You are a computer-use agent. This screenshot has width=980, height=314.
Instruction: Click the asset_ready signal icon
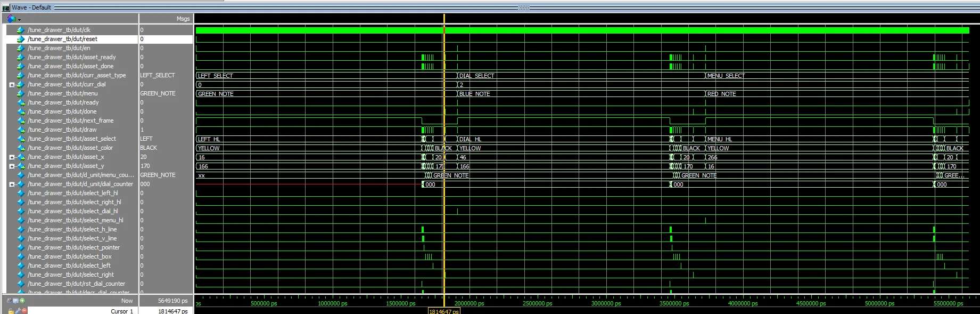(x=21, y=57)
